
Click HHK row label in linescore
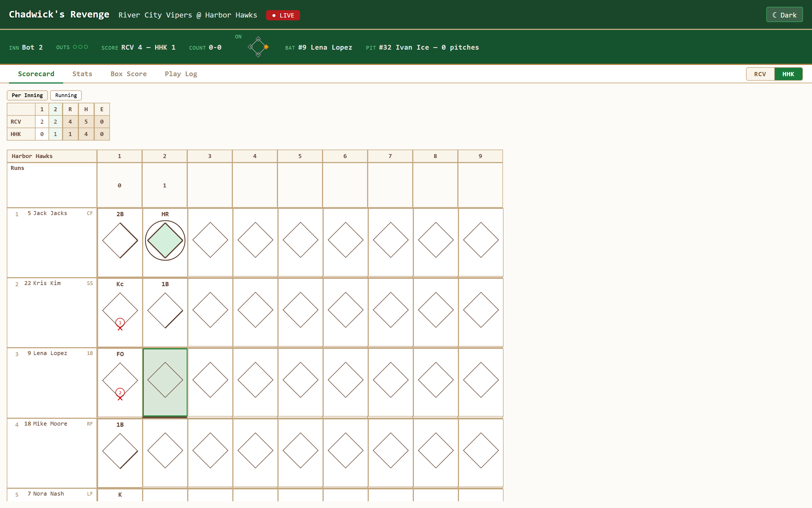click(x=21, y=134)
